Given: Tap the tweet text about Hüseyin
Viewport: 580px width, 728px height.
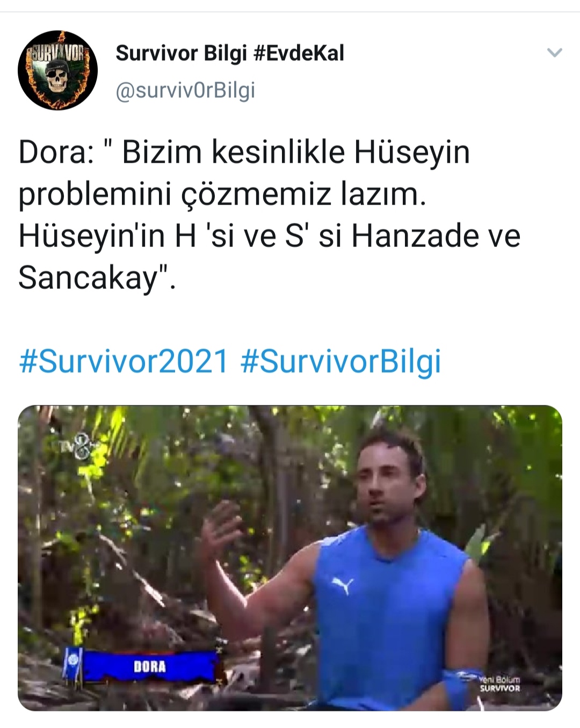Looking at the screenshot, I should (x=270, y=215).
